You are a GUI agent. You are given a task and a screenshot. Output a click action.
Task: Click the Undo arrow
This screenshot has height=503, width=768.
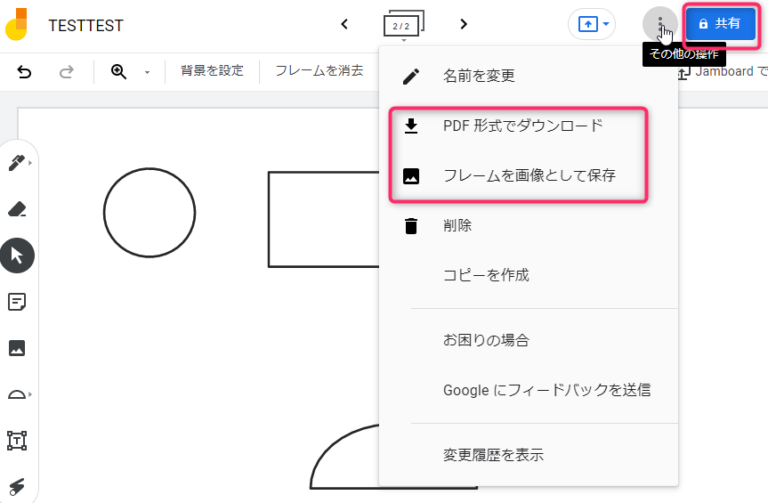(25, 71)
